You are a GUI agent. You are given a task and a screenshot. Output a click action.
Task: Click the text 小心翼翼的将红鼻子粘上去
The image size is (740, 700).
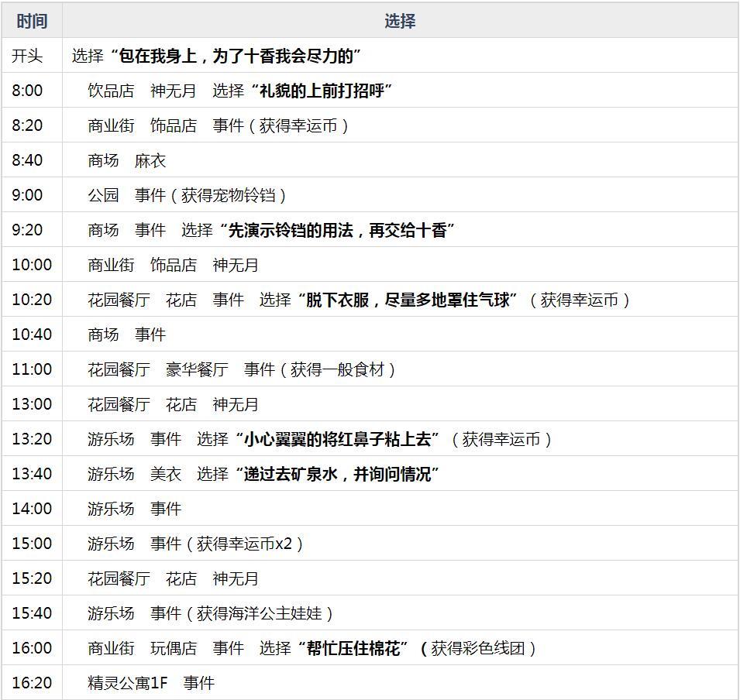click(337, 439)
